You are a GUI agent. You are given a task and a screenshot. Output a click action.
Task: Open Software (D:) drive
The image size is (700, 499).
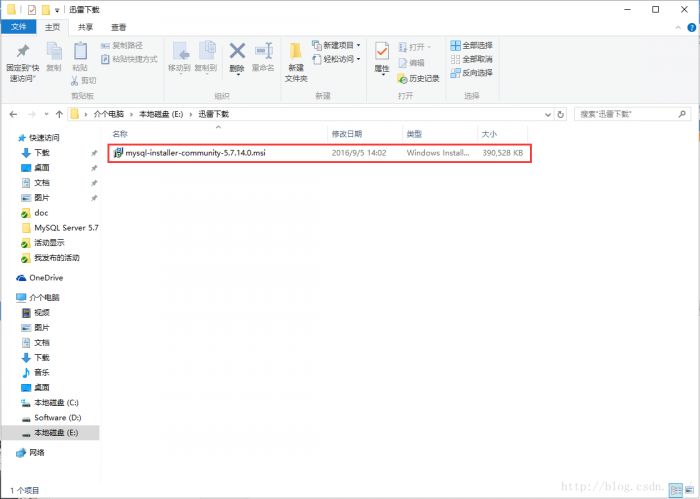[58, 418]
